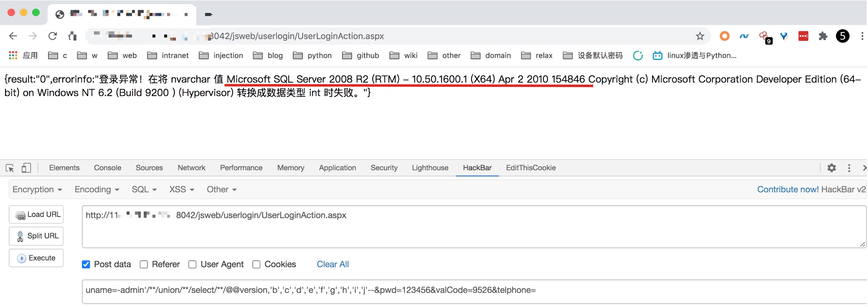The height and width of the screenshot is (307, 868).
Task: Open the wiki bookmark folder
Action: tap(404, 55)
